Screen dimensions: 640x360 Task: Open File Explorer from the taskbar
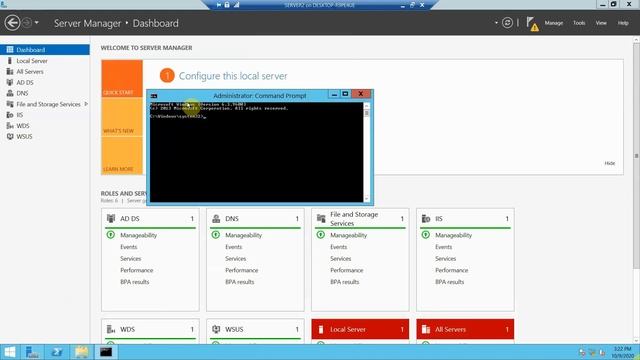[82, 352]
